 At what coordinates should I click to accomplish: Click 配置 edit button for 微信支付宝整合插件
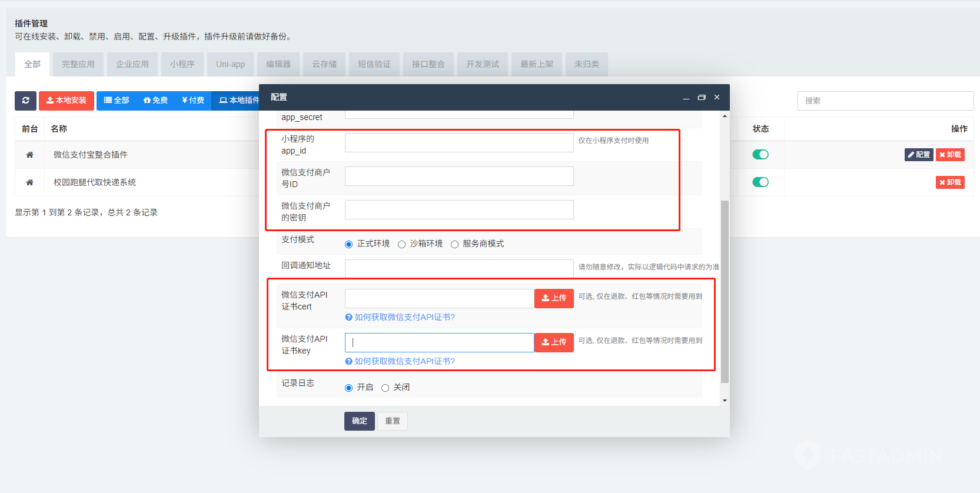pyautogui.click(x=918, y=155)
